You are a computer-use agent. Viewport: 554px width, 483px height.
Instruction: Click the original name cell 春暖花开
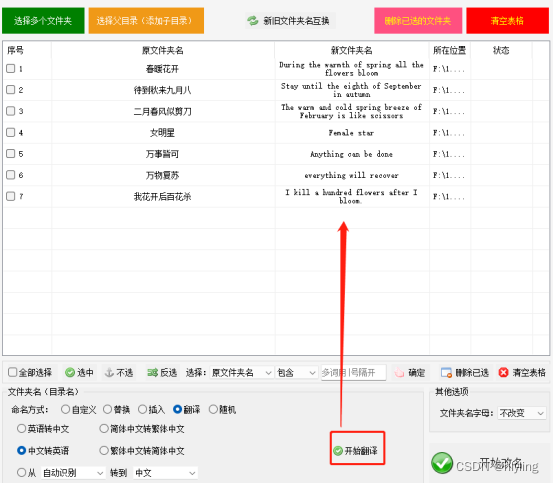(x=163, y=69)
